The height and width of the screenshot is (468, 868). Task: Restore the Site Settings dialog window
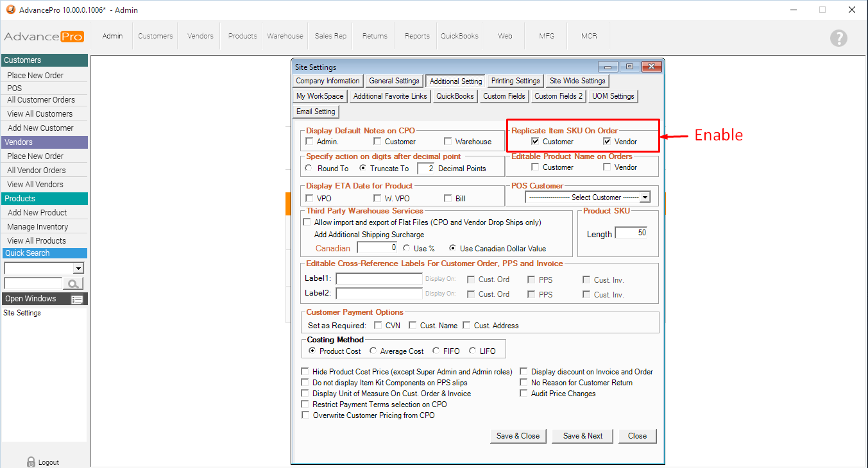pyautogui.click(x=629, y=67)
